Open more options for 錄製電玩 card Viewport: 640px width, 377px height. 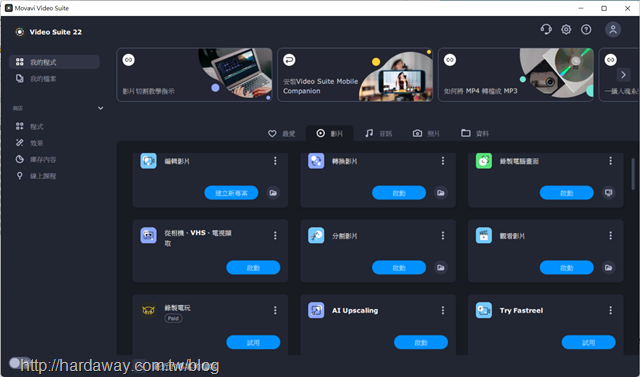pos(275,310)
